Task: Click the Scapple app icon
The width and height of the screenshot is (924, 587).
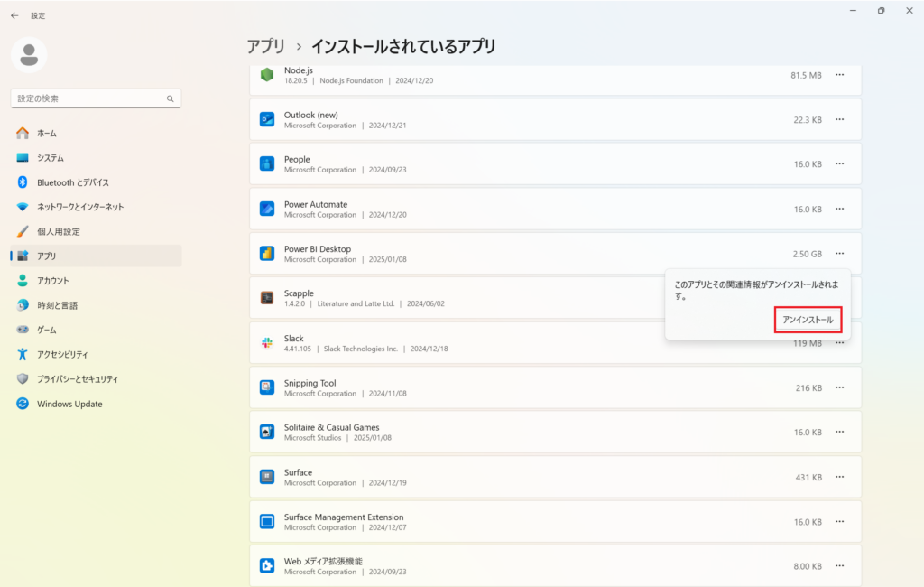Action: 267,298
